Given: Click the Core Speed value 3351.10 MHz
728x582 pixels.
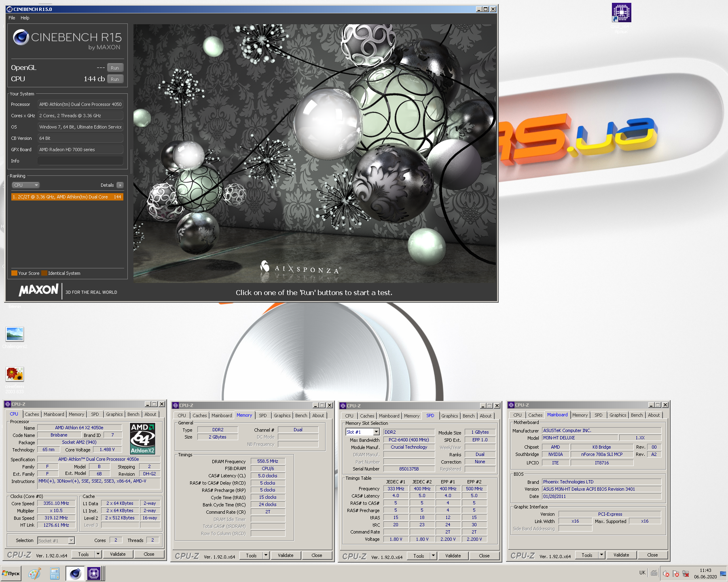Looking at the screenshot, I should tap(56, 503).
